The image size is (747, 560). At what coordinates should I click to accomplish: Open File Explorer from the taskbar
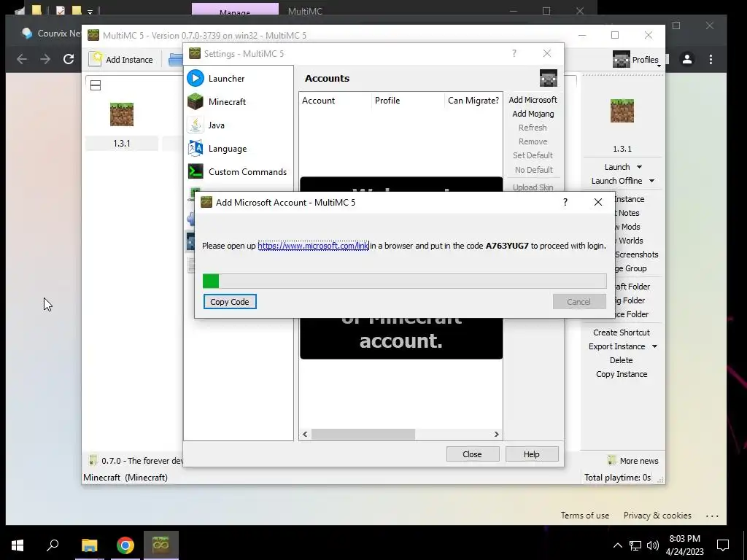click(x=89, y=545)
